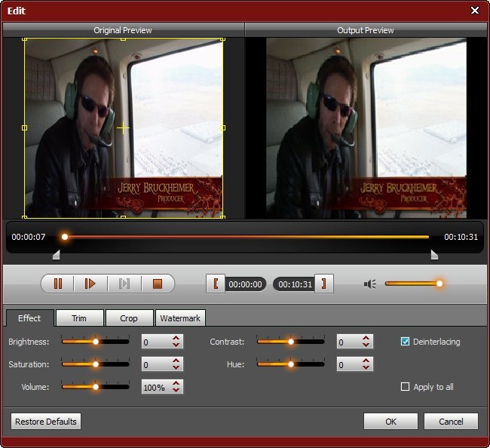
Task: Click the Output Preview video image
Action: tap(366, 128)
